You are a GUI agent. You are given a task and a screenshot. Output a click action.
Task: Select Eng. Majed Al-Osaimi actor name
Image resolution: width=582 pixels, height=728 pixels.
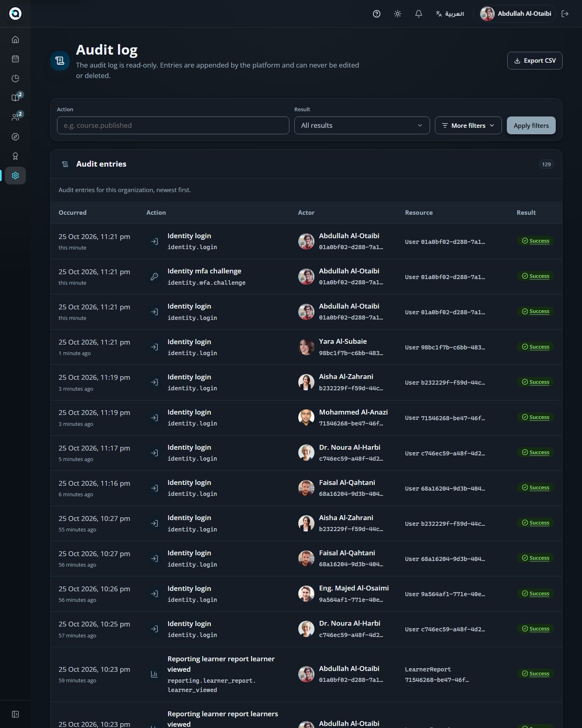(x=354, y=588)
